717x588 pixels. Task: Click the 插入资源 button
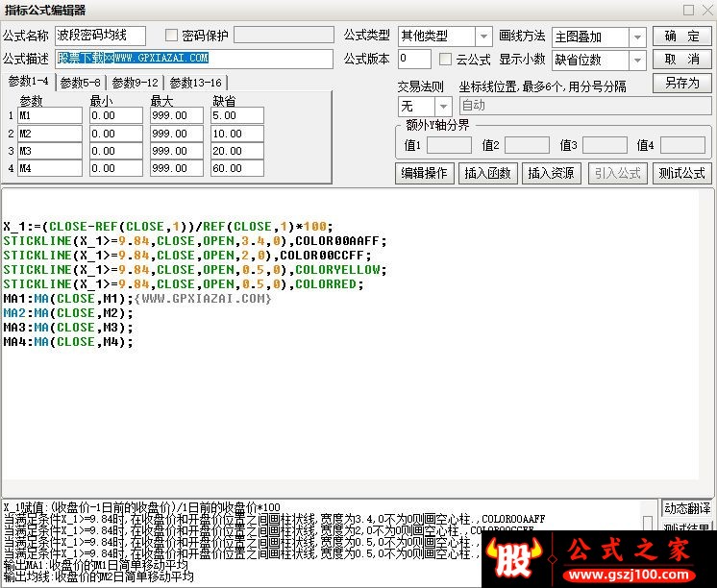click(x=551, y=173)
